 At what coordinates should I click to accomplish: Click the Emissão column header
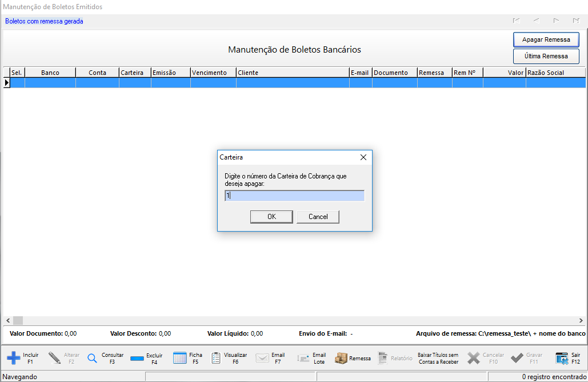pos(171,73)
